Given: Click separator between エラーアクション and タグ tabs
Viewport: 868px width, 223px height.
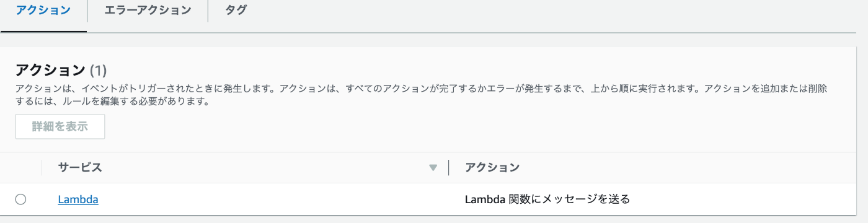Looking at the screenshot, I should [x=208, y=11].
